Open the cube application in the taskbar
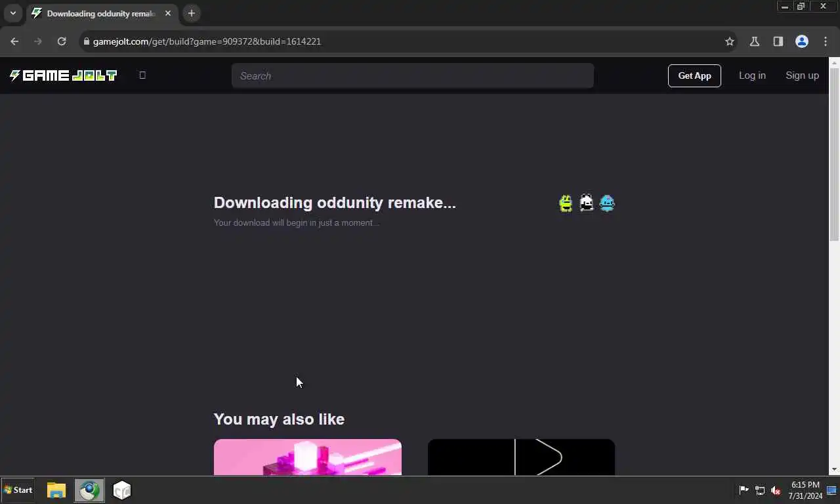Viewport: 840px width, 504px height. coord(122,490)
